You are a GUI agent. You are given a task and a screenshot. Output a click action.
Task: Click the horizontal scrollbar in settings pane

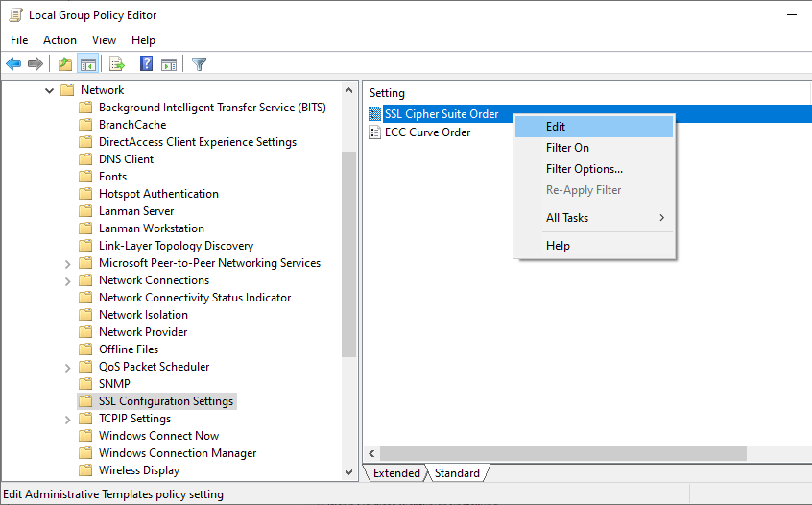562,453
